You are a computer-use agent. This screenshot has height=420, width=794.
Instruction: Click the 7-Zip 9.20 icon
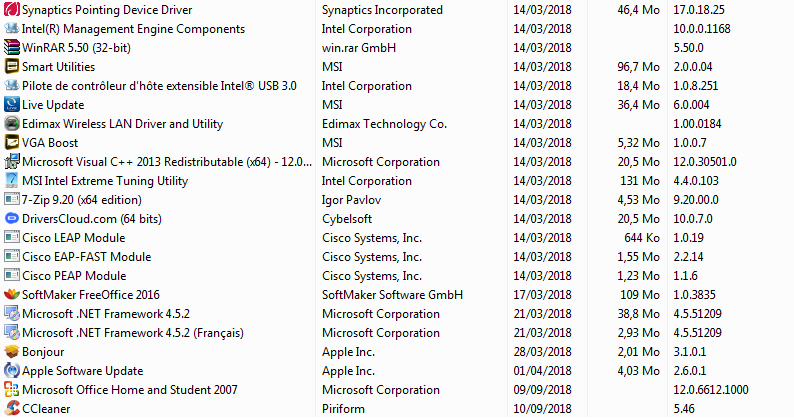12,200
